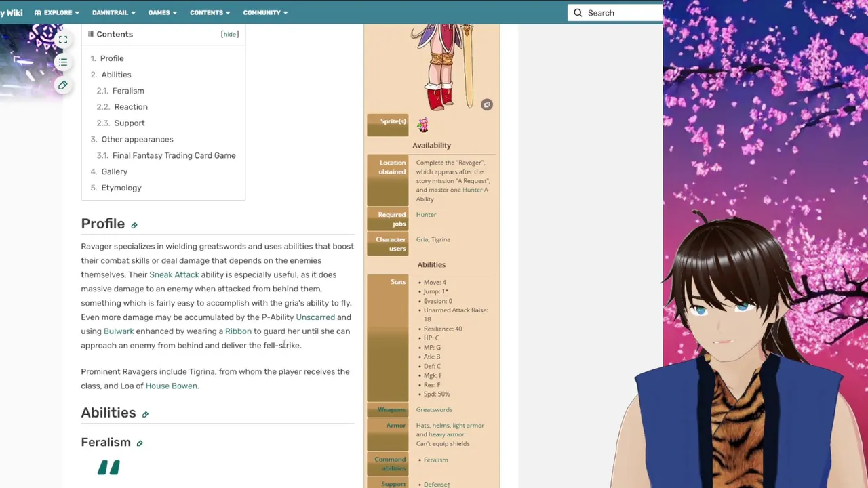Open the Feralism command ability link
The height and width of the screenshot is (488, 868).
(x=435, y=460)
